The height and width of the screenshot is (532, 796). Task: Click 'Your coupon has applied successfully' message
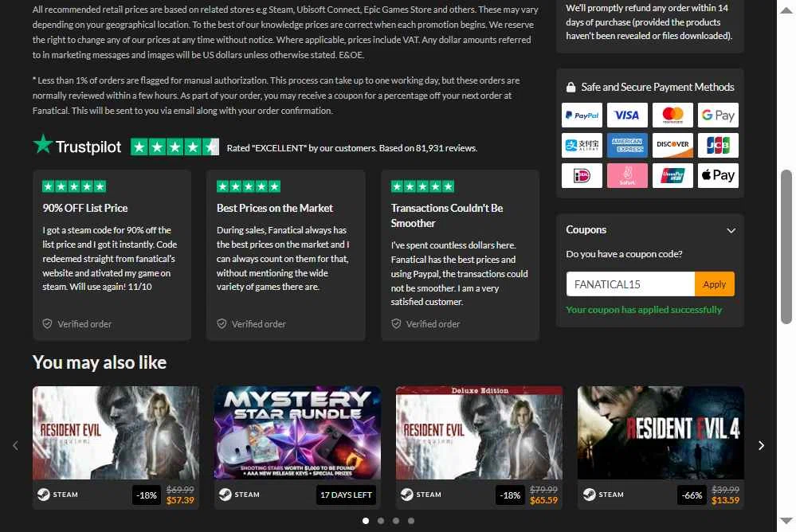644,310
